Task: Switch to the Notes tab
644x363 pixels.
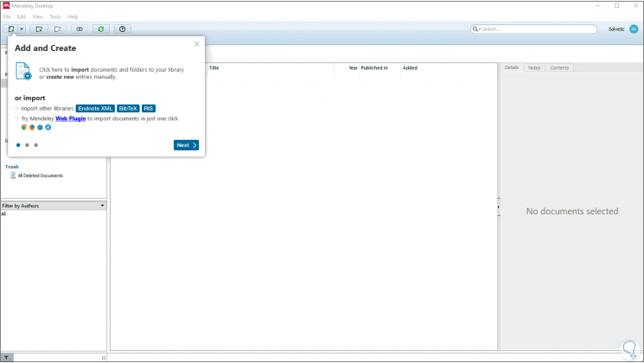Action: point(534,67)
